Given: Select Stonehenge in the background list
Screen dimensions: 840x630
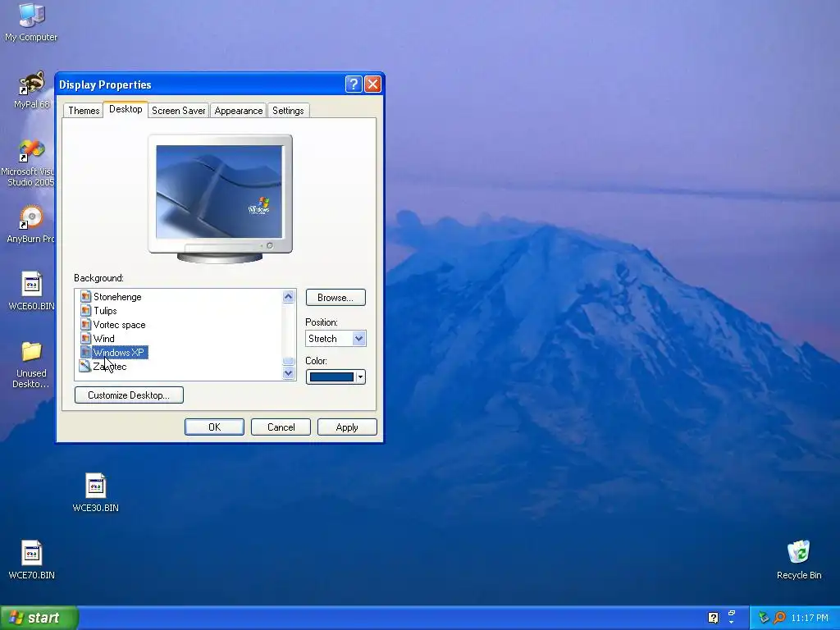Looking at the screenshot, I should click(x=117, y=296).
